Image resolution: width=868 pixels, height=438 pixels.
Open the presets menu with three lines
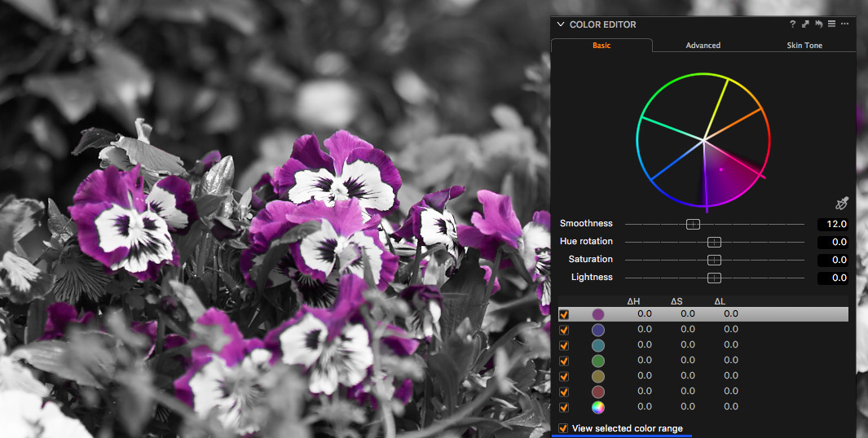(x=831, y=24)
